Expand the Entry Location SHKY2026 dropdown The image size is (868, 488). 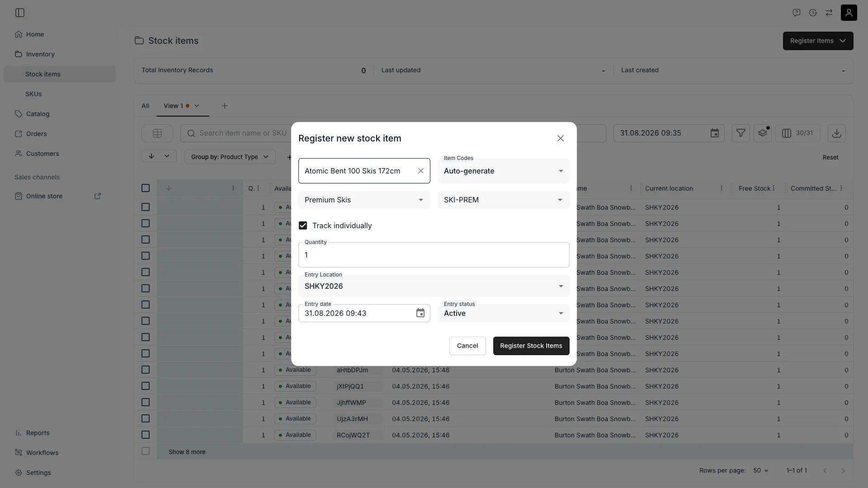(x=434, y=286)
